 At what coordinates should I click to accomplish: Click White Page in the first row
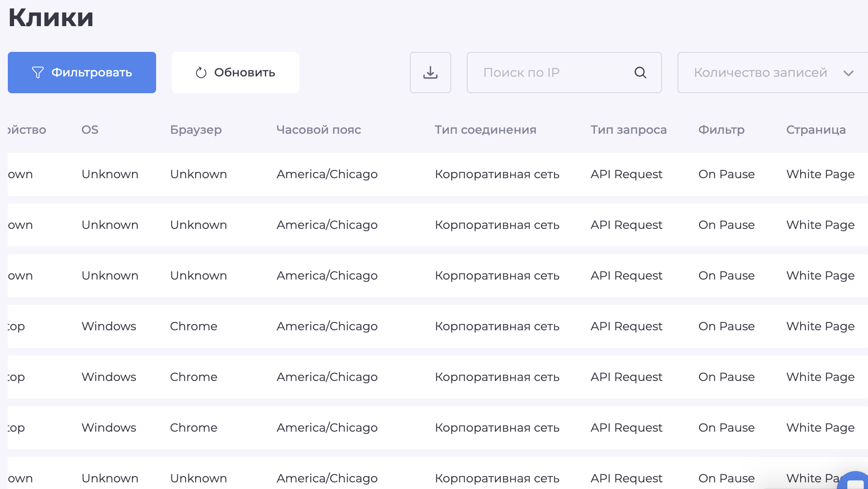pyautogui.click(x=820, y=174)
